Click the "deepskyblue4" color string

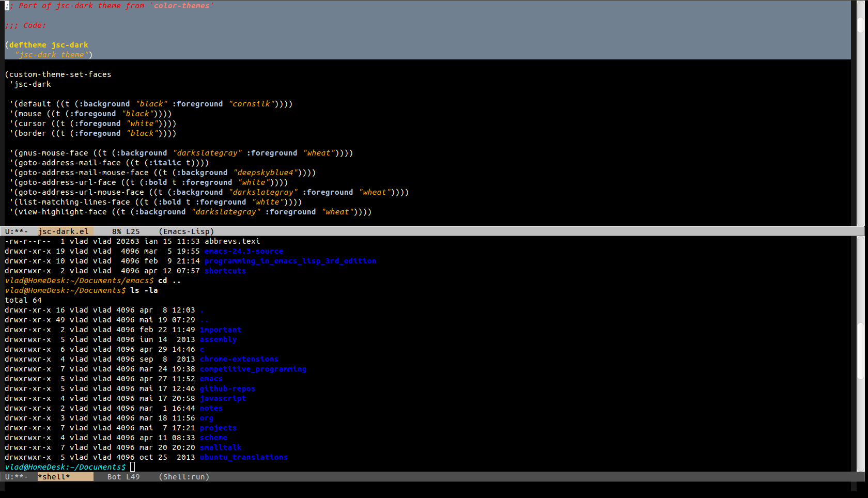tap(265, 173)
